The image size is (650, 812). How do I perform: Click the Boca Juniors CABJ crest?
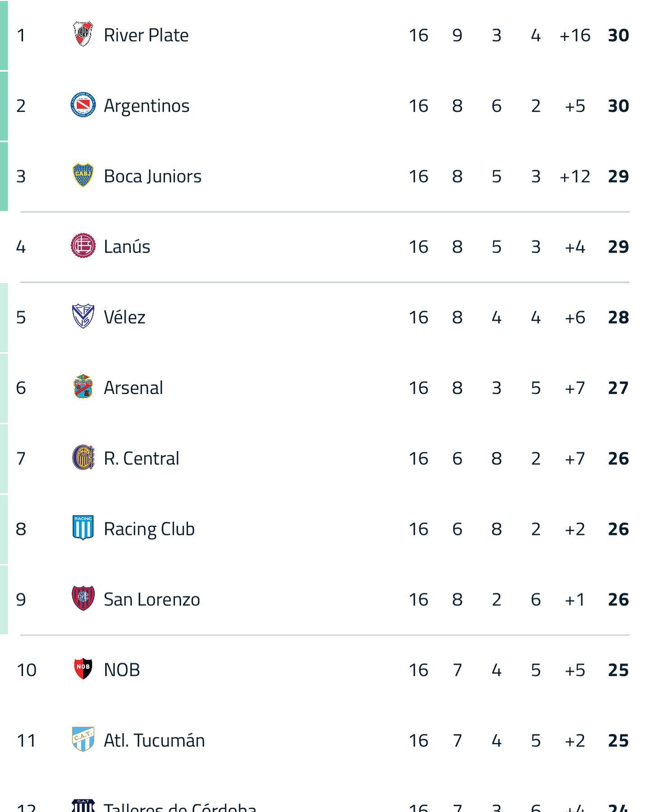pyautogui.click(x=83, y=176)
